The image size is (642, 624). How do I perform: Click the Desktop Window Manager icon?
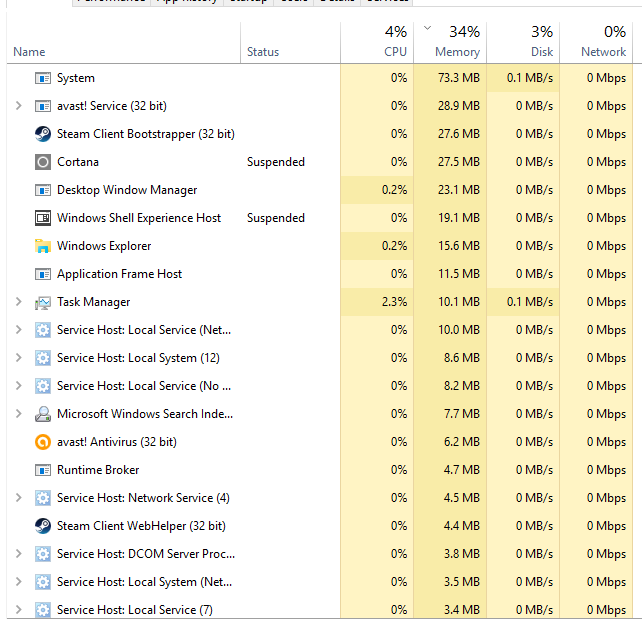pyautogui.click(x=43, y=190)
